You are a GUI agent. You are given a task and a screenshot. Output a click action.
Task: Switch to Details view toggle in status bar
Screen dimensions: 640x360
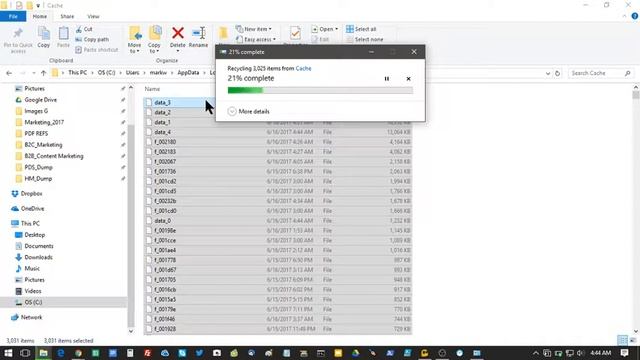[x=622, y=340]
